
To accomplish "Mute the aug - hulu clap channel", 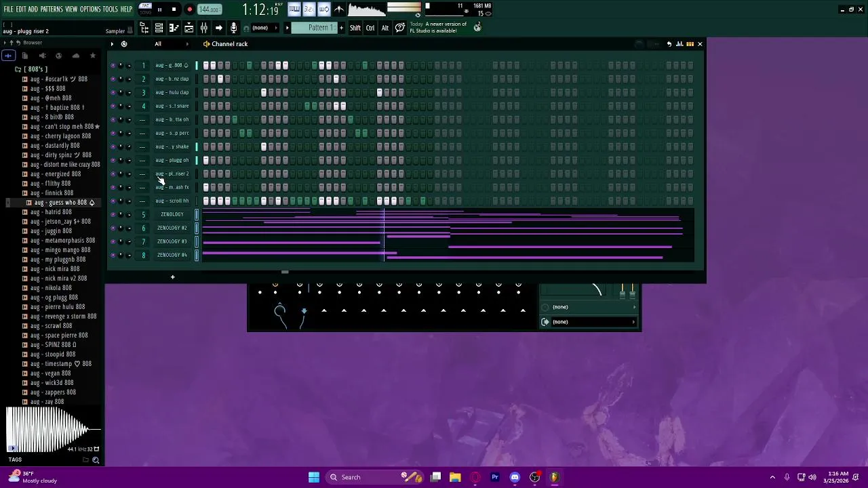I will [x=113, y=93].
